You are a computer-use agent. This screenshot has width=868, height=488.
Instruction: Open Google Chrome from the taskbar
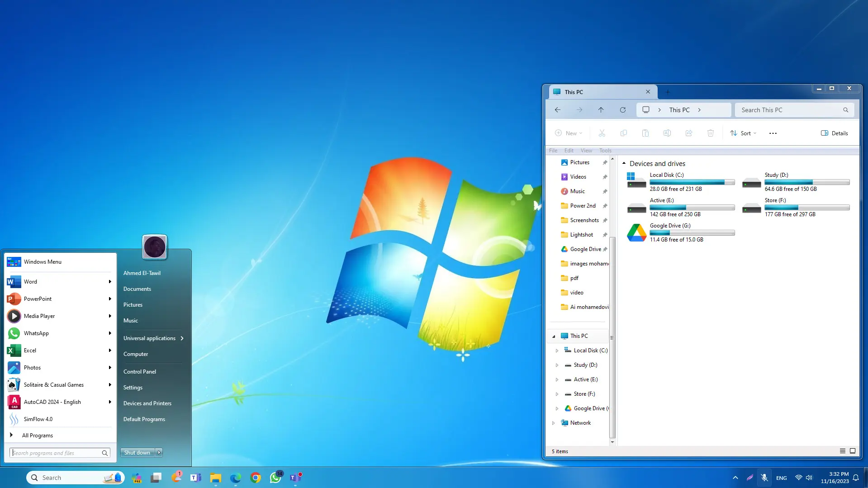point(256,478)
